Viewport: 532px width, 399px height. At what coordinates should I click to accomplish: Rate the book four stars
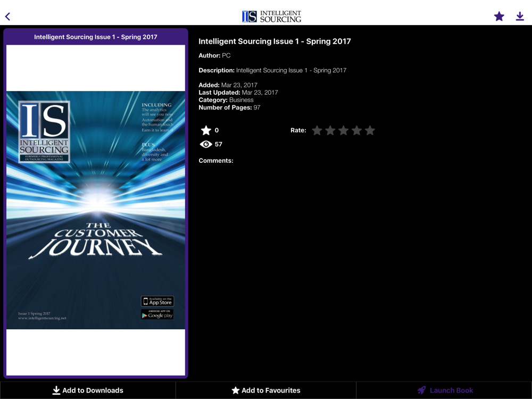356,130
